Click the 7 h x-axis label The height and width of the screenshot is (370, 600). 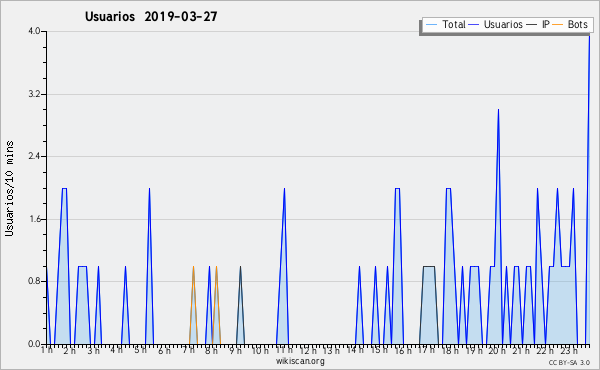coord(188,350)
